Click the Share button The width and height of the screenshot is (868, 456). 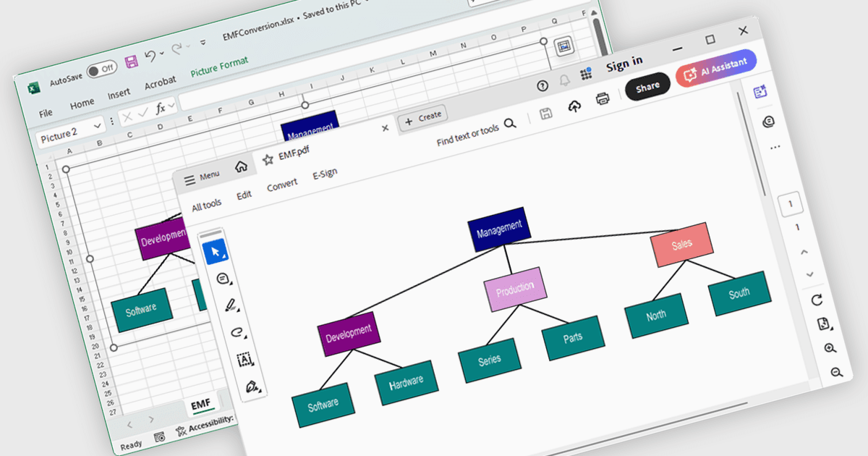coord(647,86)
